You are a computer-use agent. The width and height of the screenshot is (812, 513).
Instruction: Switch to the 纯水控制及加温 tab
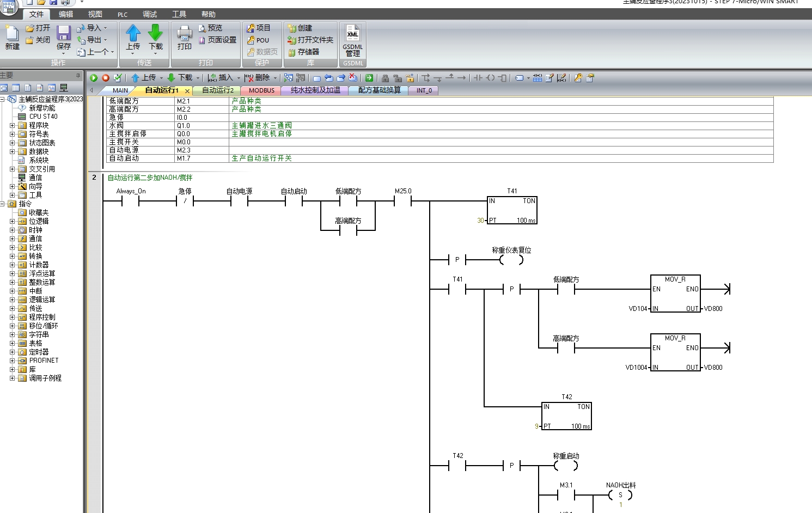tap(316, 90)
